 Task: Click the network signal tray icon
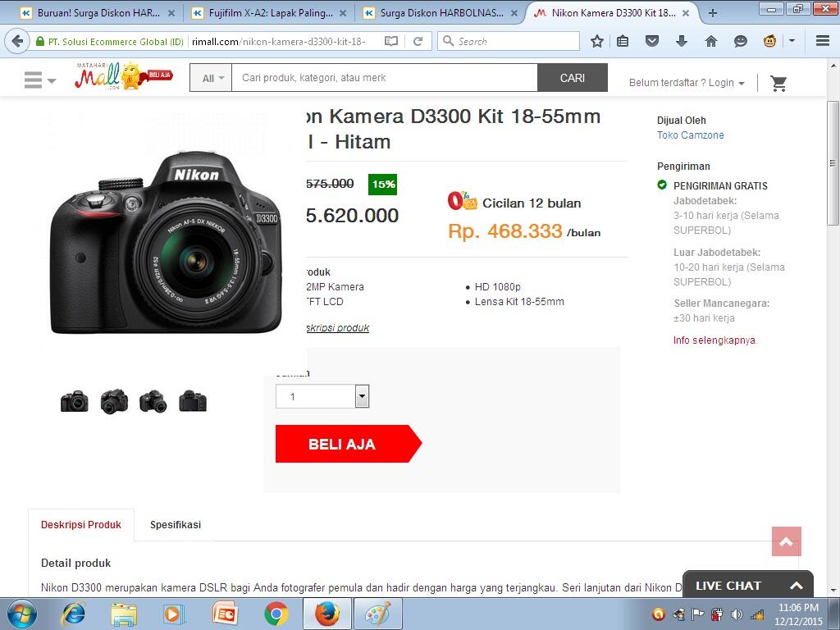point(757,614)
